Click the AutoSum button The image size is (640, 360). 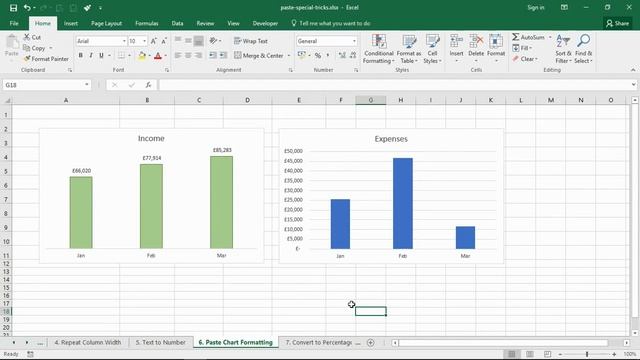pyautogui.click(x=529, y=37)
